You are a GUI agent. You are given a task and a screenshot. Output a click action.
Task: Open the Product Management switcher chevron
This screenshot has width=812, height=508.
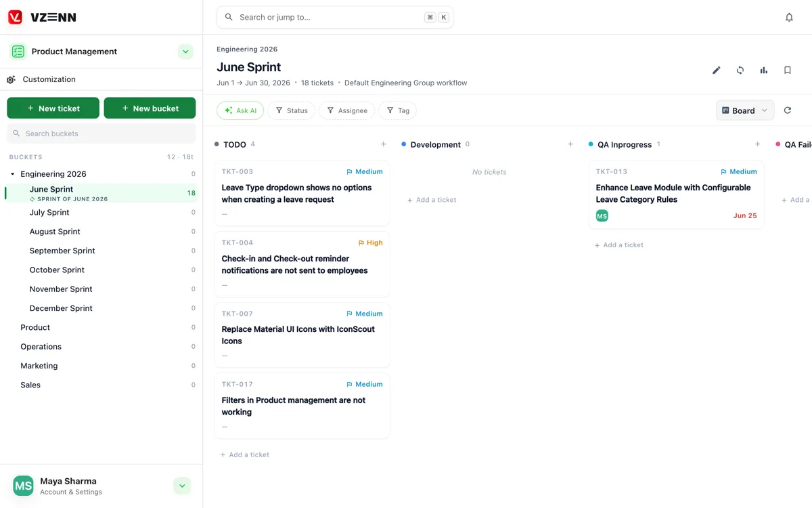click(185, 51)
